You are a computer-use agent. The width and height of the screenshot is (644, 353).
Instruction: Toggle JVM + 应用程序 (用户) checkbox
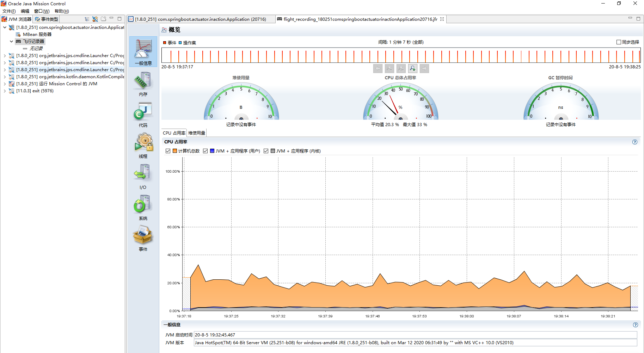[206, 151]
